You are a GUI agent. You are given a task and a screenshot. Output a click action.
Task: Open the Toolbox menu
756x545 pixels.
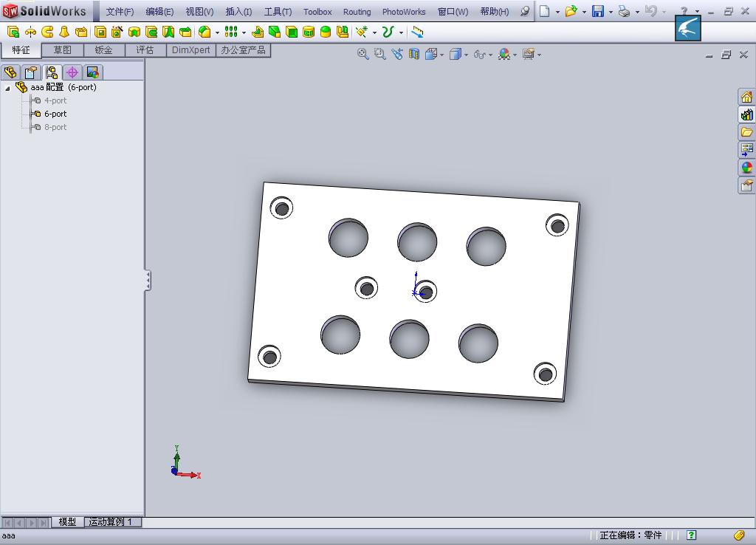pos(317,12)
